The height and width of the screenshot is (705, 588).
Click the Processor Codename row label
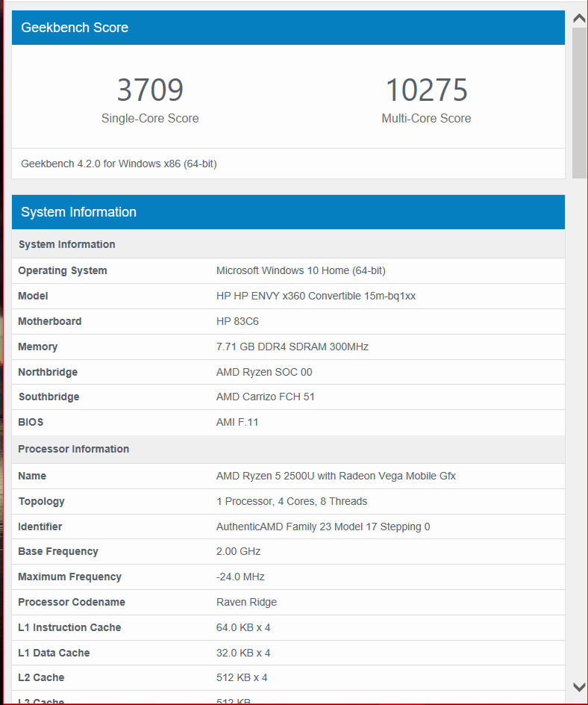72,602
